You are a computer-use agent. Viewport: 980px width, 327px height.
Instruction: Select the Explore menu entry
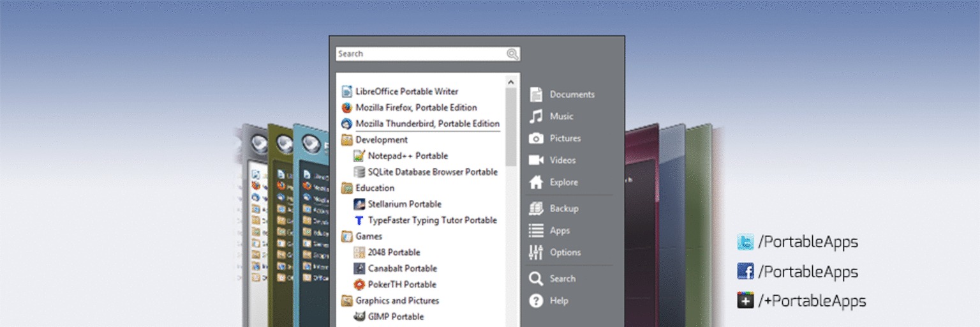click(x=564, y=182)
